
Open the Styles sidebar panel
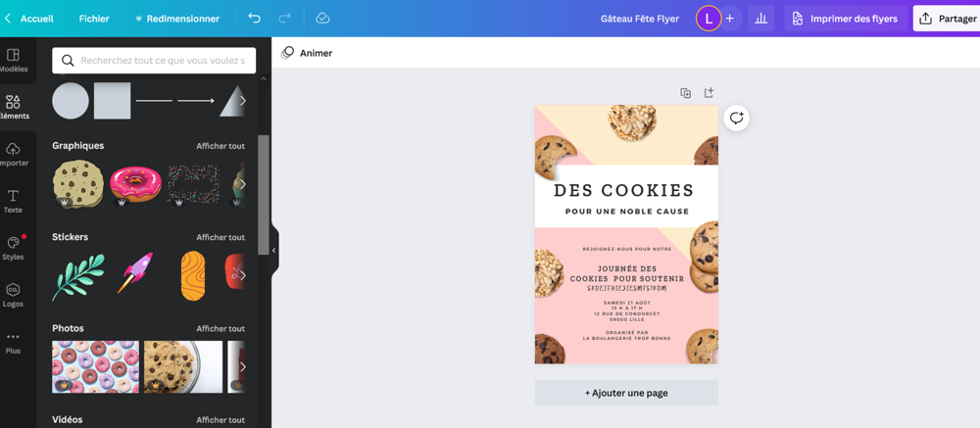pyautogui.click(x=13, y=248)
